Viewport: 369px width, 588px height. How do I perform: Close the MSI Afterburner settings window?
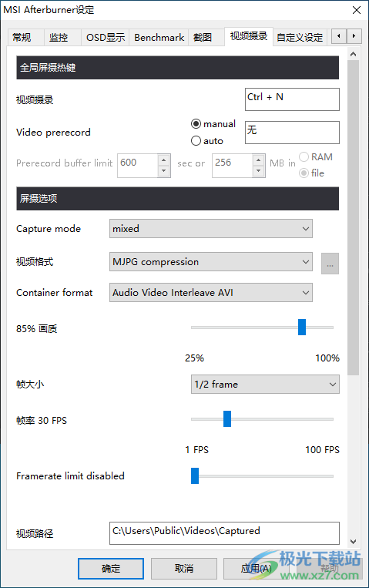click(x=357, y=10)
